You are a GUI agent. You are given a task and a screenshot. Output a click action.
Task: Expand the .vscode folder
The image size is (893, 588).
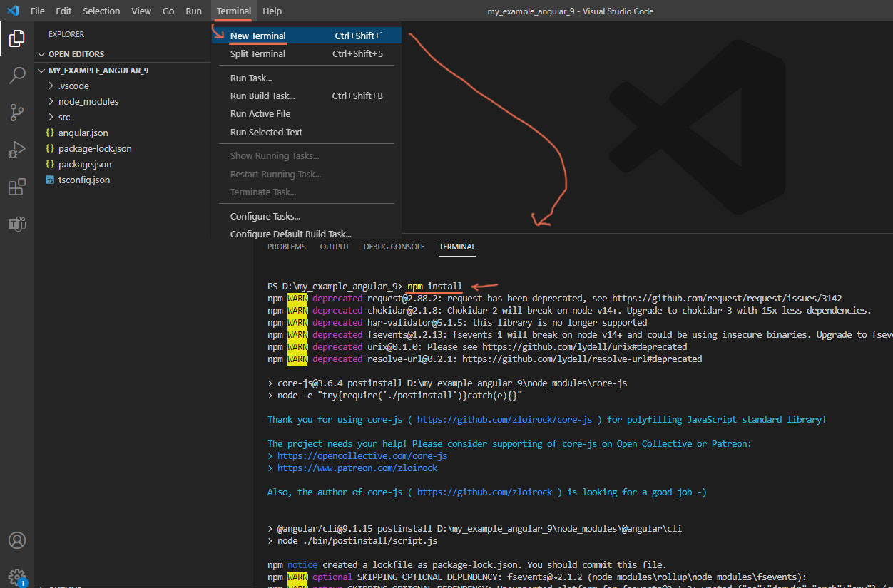[x=73, y=86]
